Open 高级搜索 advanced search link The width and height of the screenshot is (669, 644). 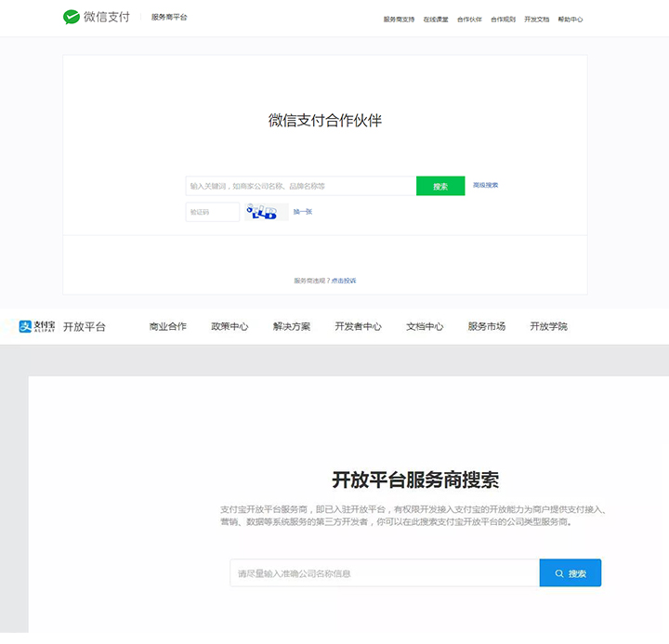click(486, 185)
